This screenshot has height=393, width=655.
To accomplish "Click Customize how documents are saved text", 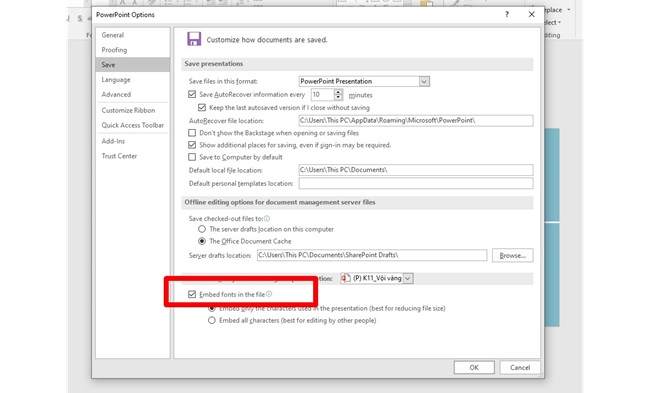I will coord(267,40).
